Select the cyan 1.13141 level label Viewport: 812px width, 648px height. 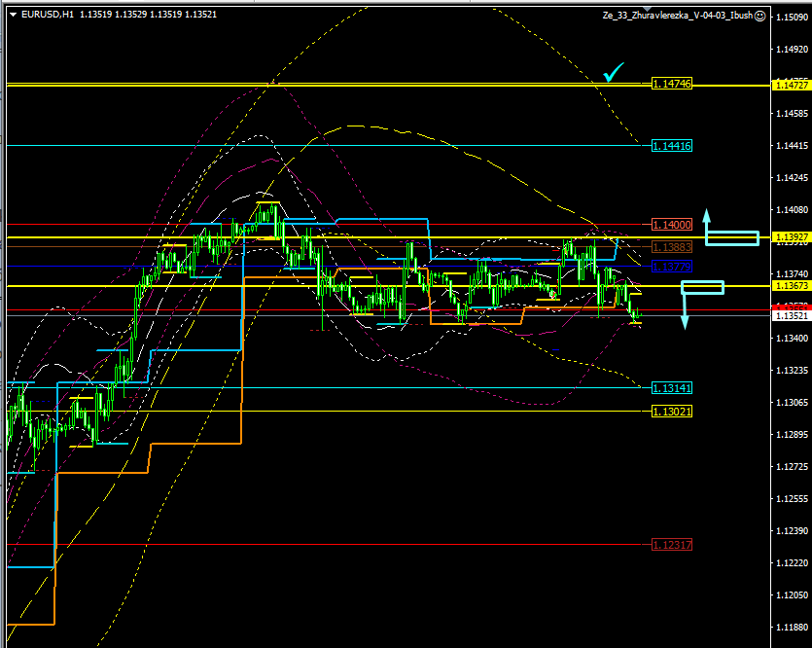(672, 388)
